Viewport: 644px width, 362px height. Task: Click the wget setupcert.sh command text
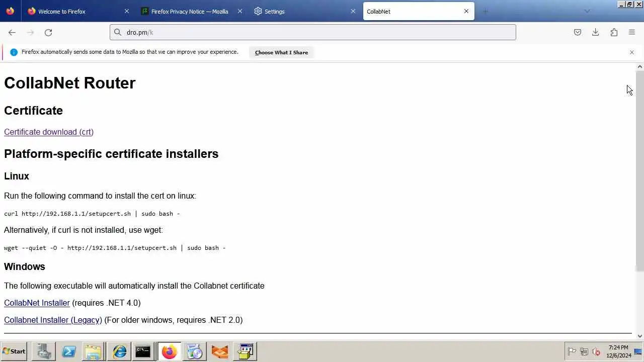coord(115,248)
